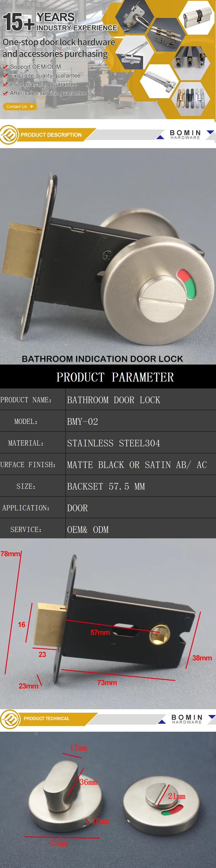This screenshot has height=868, width=216.
Task: Click the '21mm' indicator dimension label
Action: coord(177,796)
